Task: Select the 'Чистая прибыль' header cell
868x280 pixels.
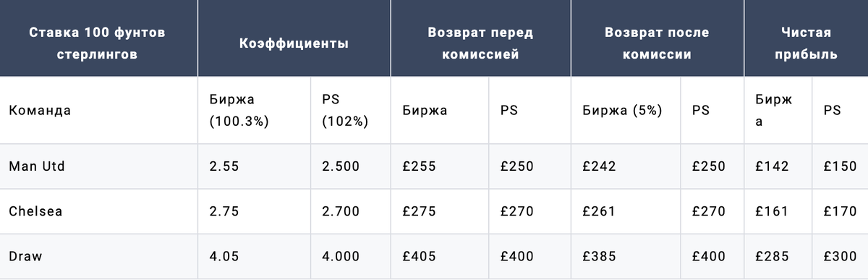Action: 806,43
